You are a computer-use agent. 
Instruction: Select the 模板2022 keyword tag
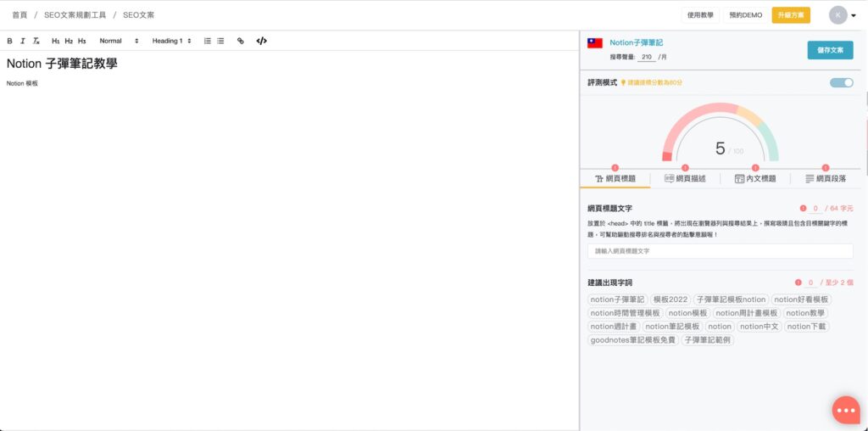pos(670,299)
